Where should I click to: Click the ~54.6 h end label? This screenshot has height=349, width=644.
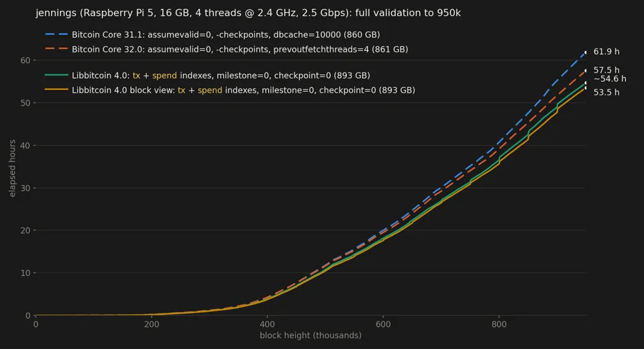tap(610, 79)
